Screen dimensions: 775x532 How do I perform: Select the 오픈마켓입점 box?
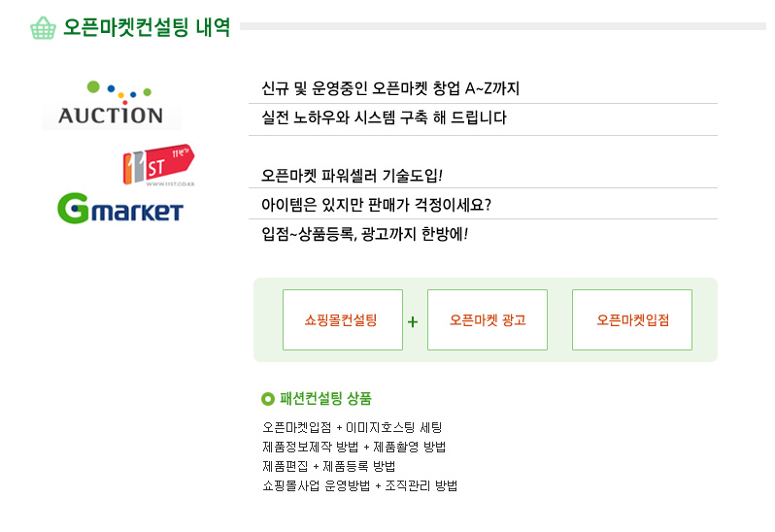[632, 320]
